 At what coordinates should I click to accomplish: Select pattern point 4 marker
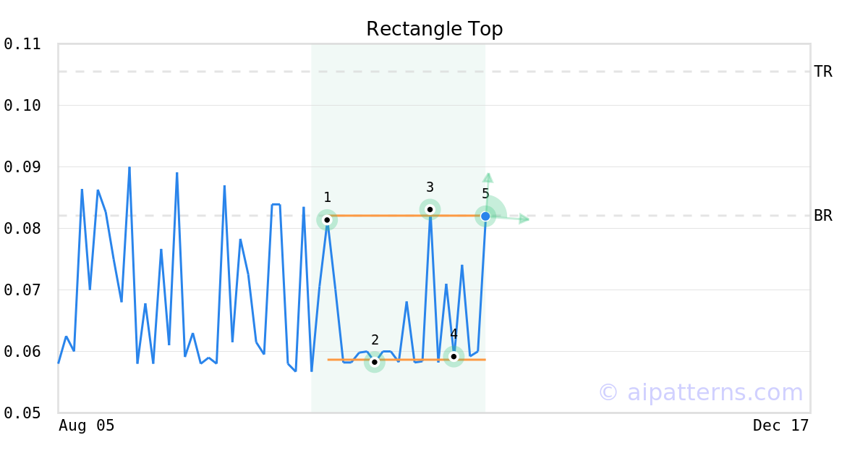pos(454,356)
